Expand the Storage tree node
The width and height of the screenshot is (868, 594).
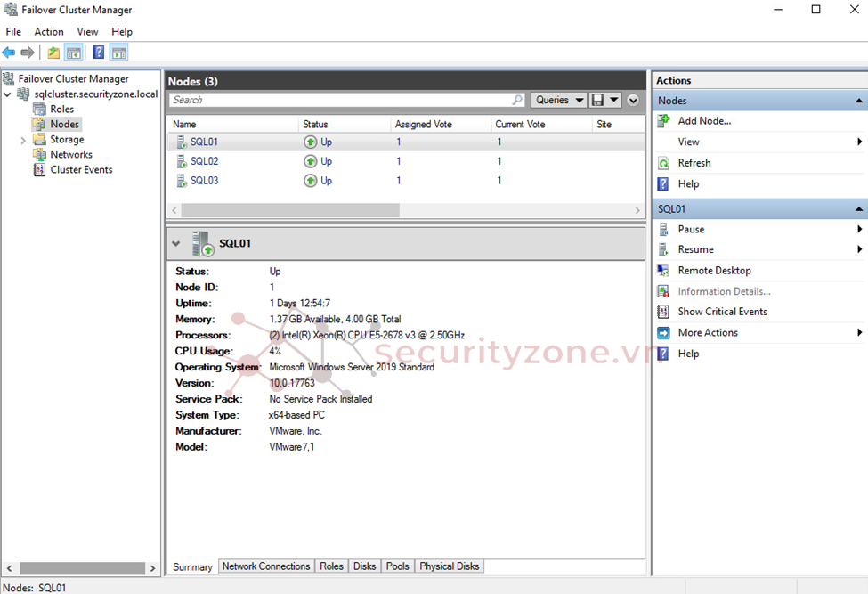pyautogui.click(x=23, y=140)
